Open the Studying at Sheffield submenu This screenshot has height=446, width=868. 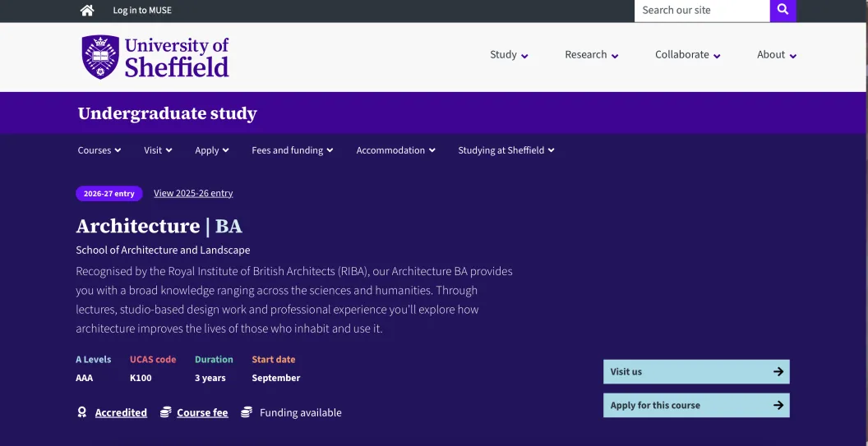tap(506, 150)
